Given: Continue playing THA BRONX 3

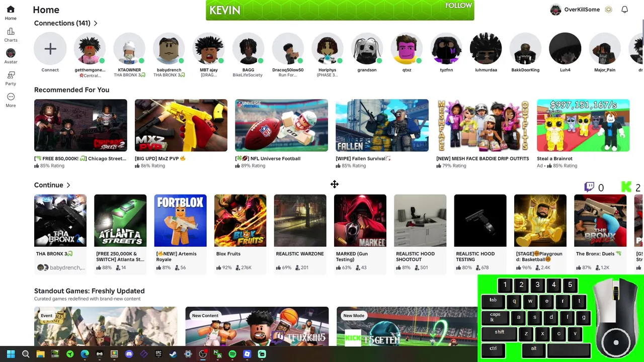Looking at the screenshot, I should pyautogui.click(x=60, y=221).
